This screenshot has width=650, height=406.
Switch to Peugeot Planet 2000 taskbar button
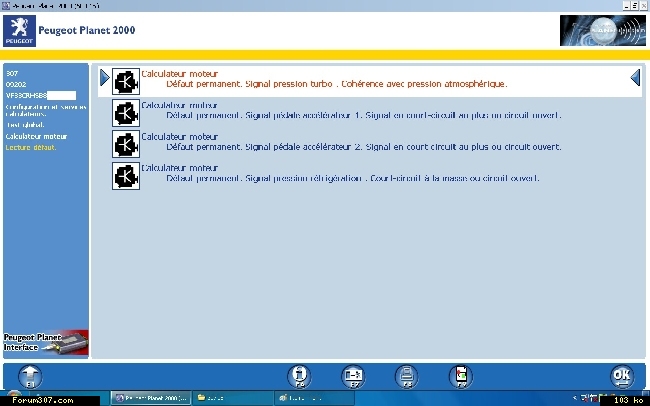(151, 398)
